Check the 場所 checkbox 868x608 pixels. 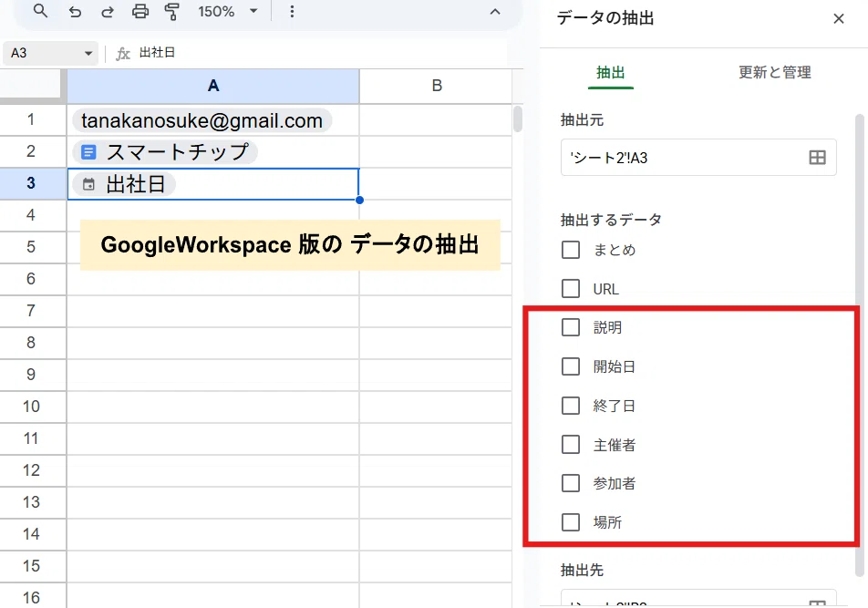570,522
